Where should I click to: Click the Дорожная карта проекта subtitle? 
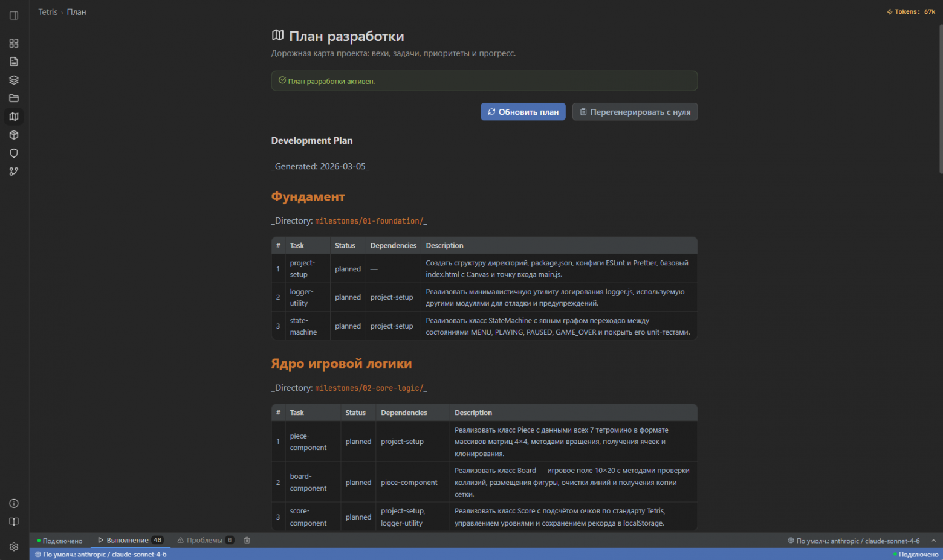[394, 53]
